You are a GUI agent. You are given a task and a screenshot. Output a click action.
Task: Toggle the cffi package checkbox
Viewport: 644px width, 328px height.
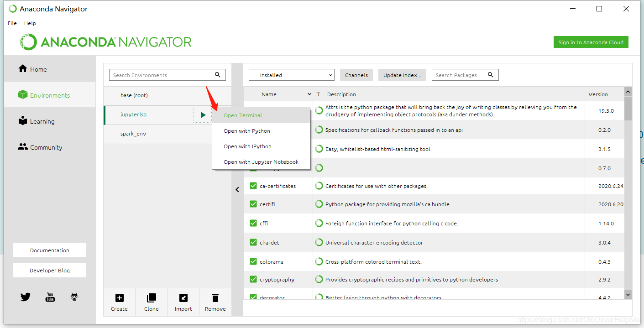[253, 223]
